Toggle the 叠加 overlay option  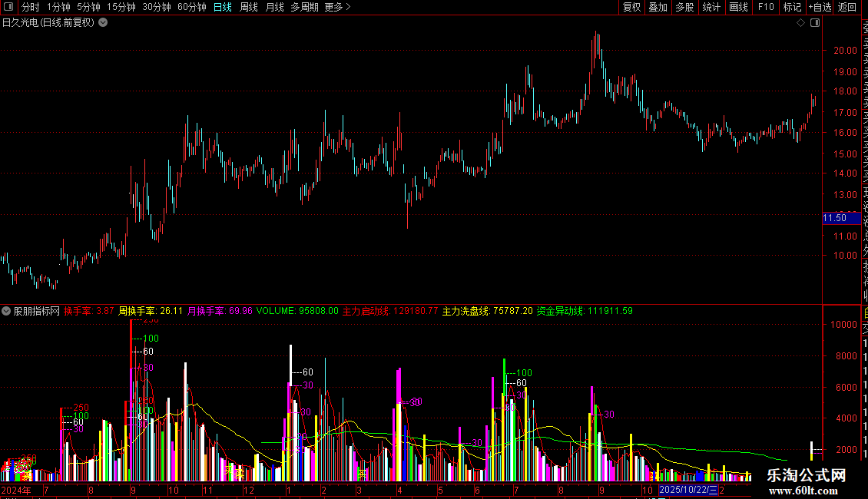(x=658, y=7)
